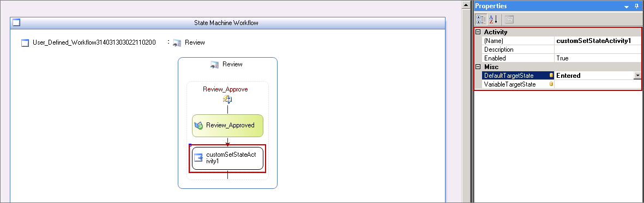
Task: Click the Review state icon in breadcrumb
Action: tap(177, 42)
